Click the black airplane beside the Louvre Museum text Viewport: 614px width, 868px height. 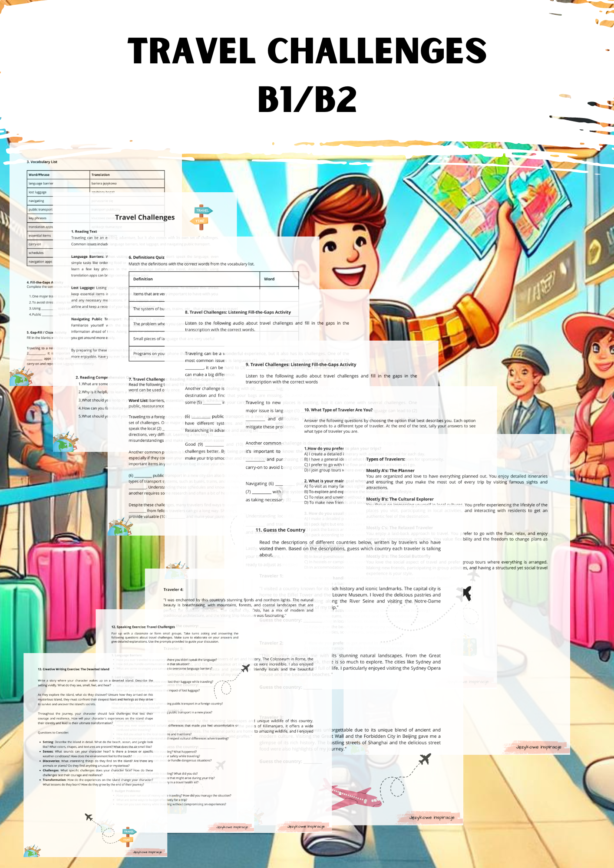[x=467, y=593]
